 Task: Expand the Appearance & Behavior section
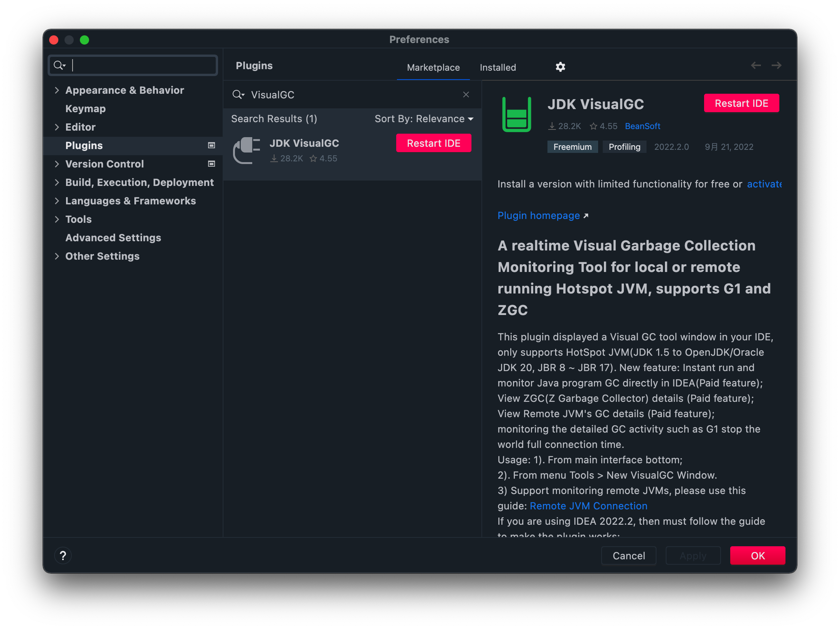pos(58,90)
